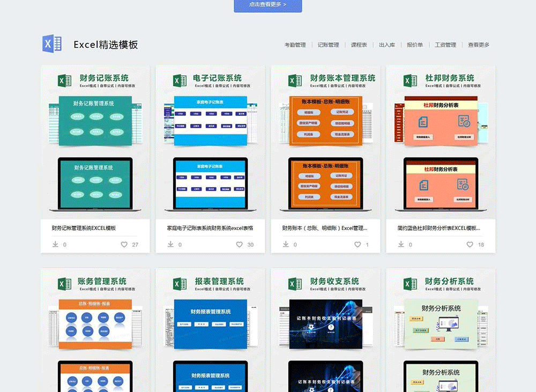
Task: Open the 财务收支系统 template thumbnail
Action: click(325, 330)
